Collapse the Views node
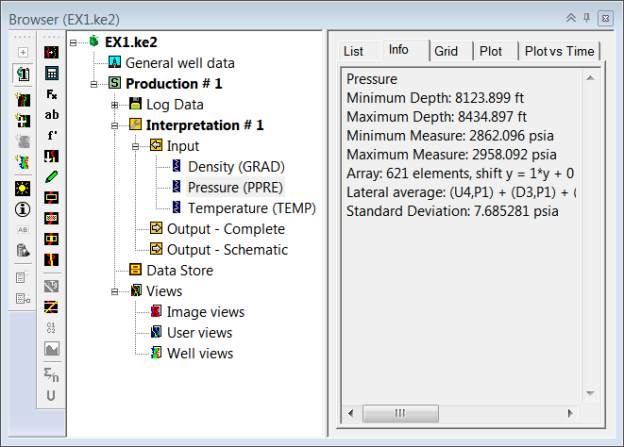Screen dimensions: 624x447 pos(115,291)
